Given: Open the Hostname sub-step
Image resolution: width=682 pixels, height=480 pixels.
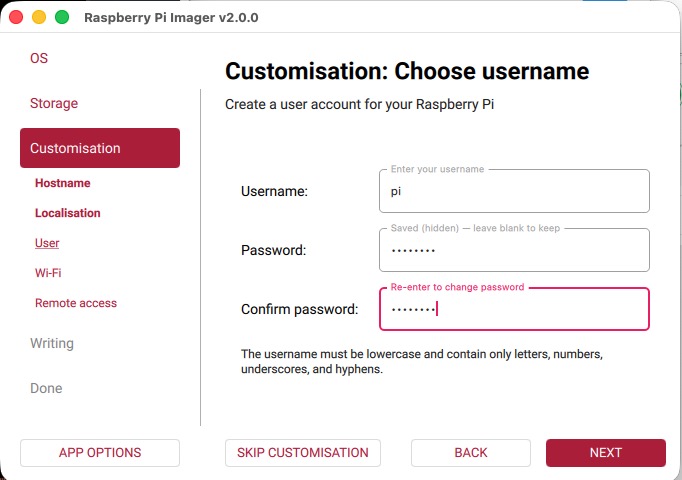Looking at the screenshot, I should pyautogui.click(x=63, y=183).
